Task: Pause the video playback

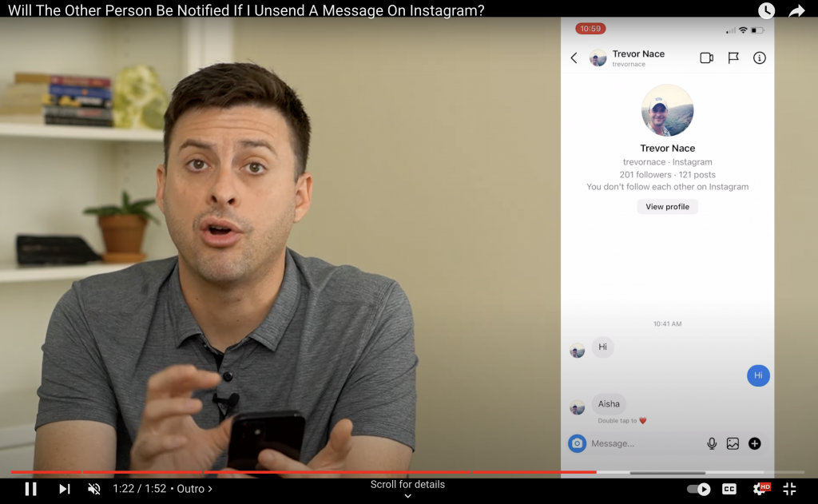Action: [x=30, y=489]
